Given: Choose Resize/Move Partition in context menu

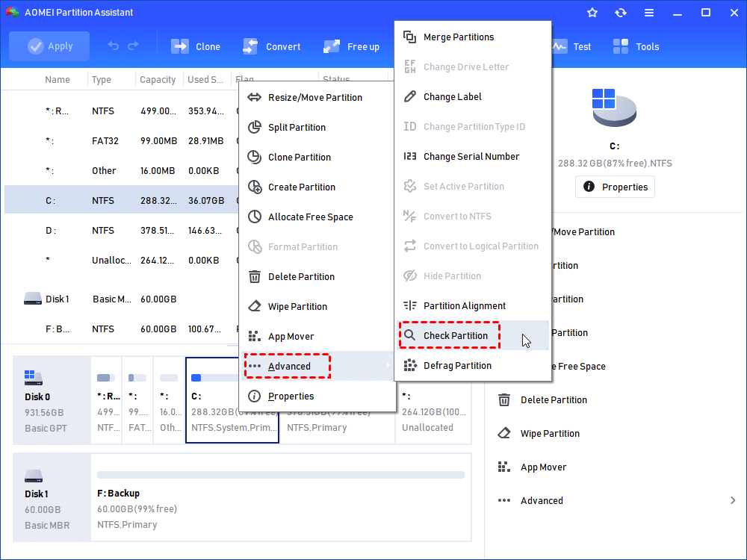Looking at the screenshot, I should 314,98.
